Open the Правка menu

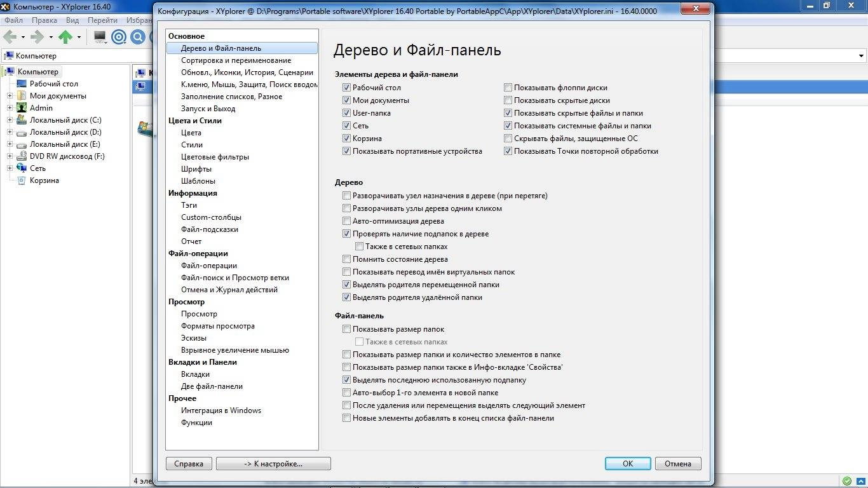(x=44, y=20)
